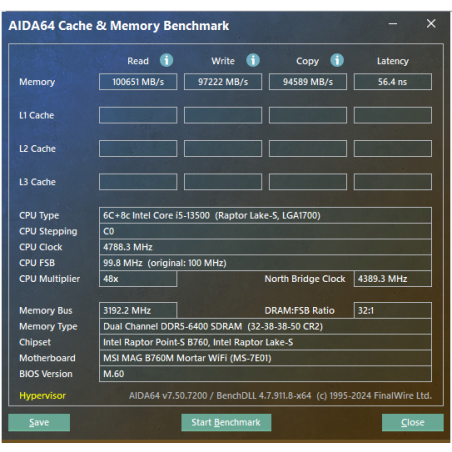Image resolution: width=452 pixels, height=452 pixels.
Task: Click the Read info icon
Action: point(166,60)
